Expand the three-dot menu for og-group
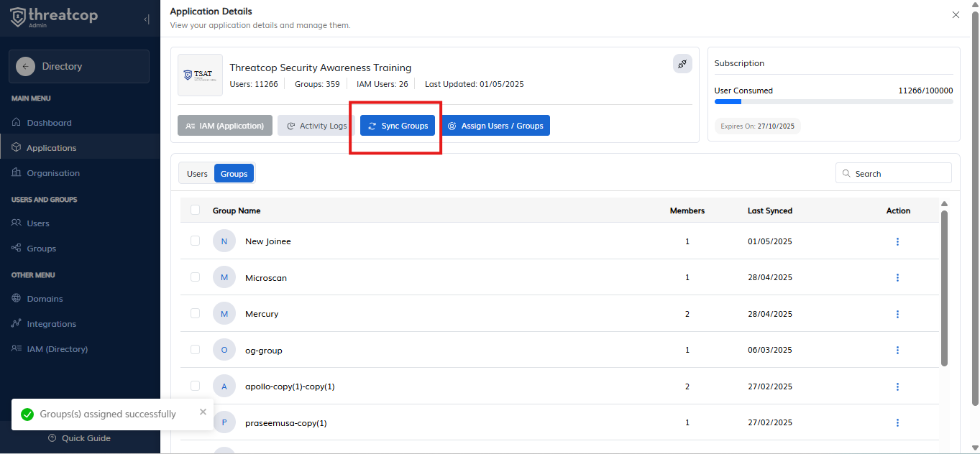980x454 pixels. [x=897, y=351]
